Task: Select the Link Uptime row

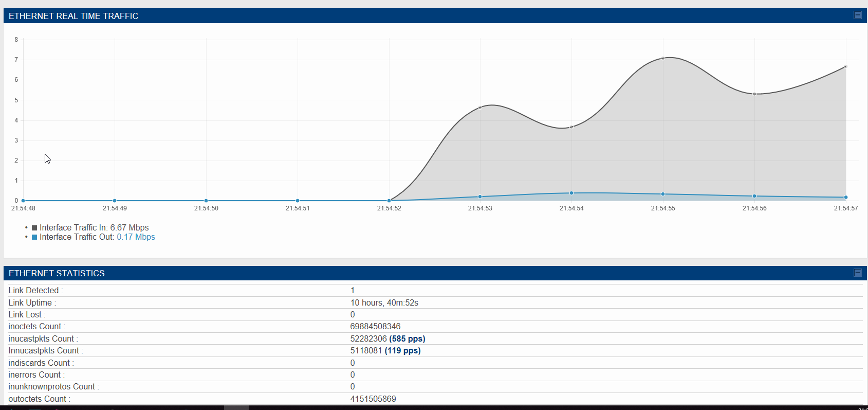Action: coord(435,302)
